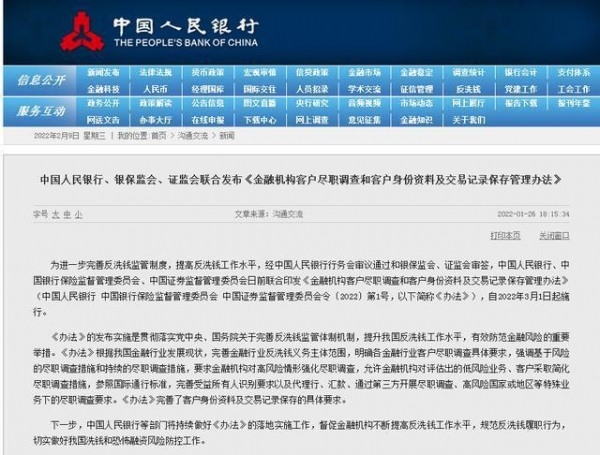
Task: Click the paragraph beginning 下一步，中国人民银行等部门
Action: (301, 432)
